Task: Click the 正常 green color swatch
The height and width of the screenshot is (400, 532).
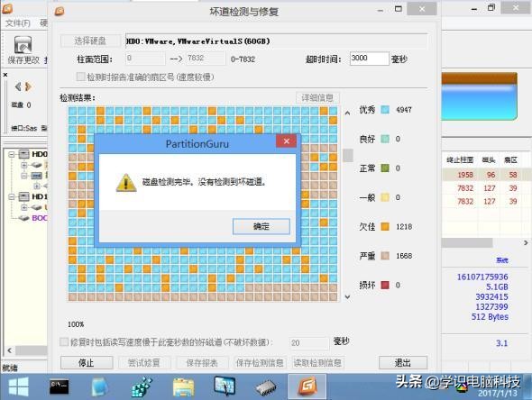Action: (x=385, y=168)
